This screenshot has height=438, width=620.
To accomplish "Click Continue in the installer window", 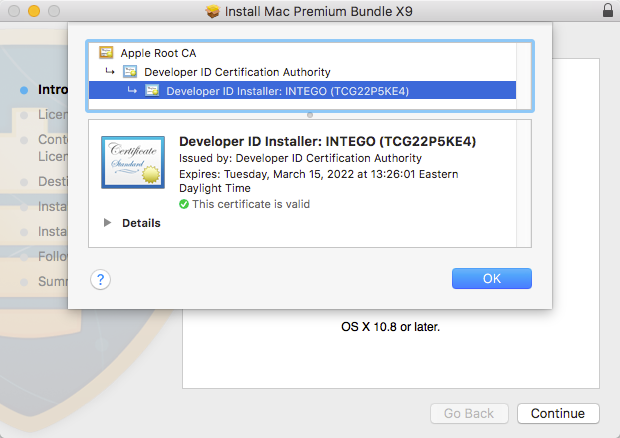I will pos(558,413).
